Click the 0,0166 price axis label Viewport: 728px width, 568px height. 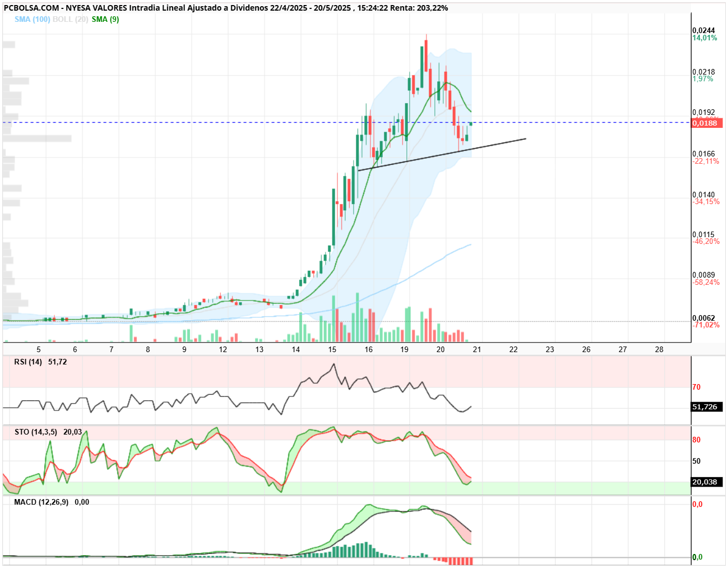pyautogui.click(x=704, y=154)
